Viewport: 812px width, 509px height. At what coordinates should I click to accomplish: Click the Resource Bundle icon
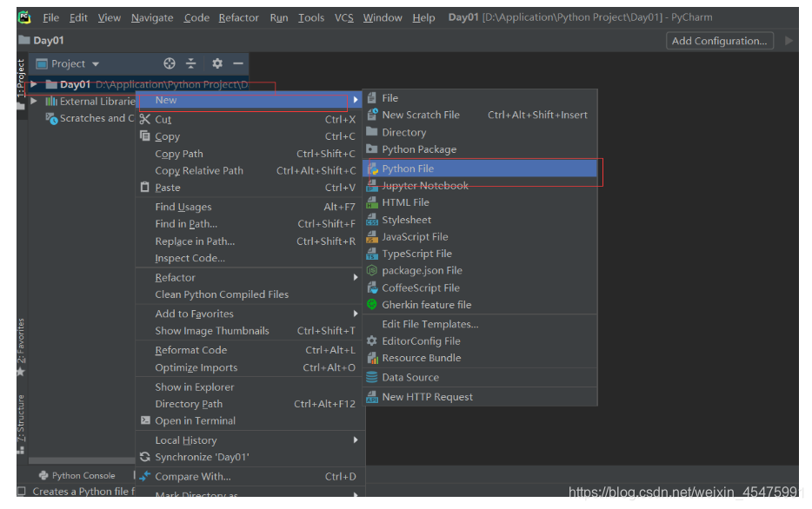(372, 358)
